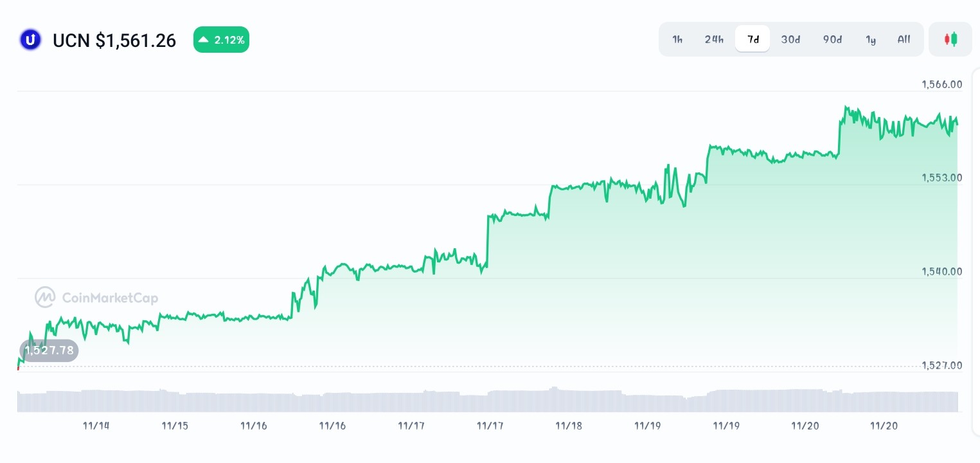Click the 11/14 date axis label
Screen dimensions: 980x463
(x=96, y=426)
